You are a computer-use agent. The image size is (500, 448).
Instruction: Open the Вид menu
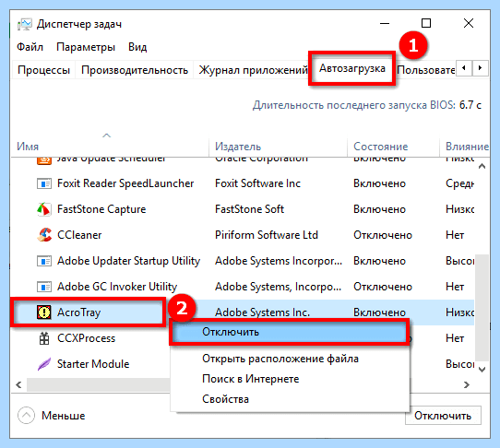[137, 47]
